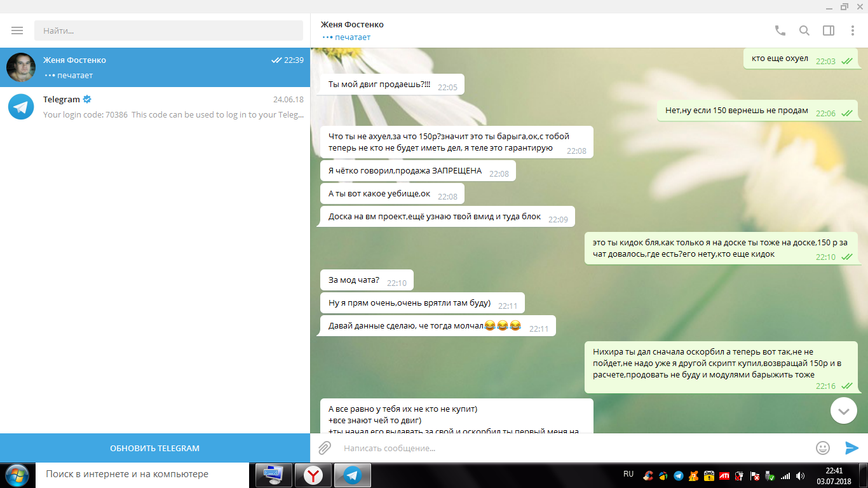The height and width of the screenshot is (488, 868).
Task: Open the taskbar clock and date
Action: [x=834, y=475]
